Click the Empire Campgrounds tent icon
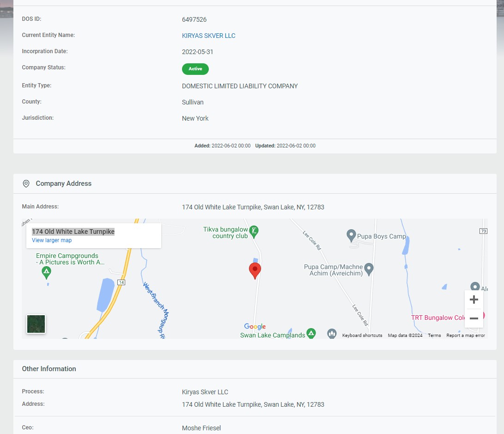Viewport: 504px width, 434px height. [x=46, y=273]
